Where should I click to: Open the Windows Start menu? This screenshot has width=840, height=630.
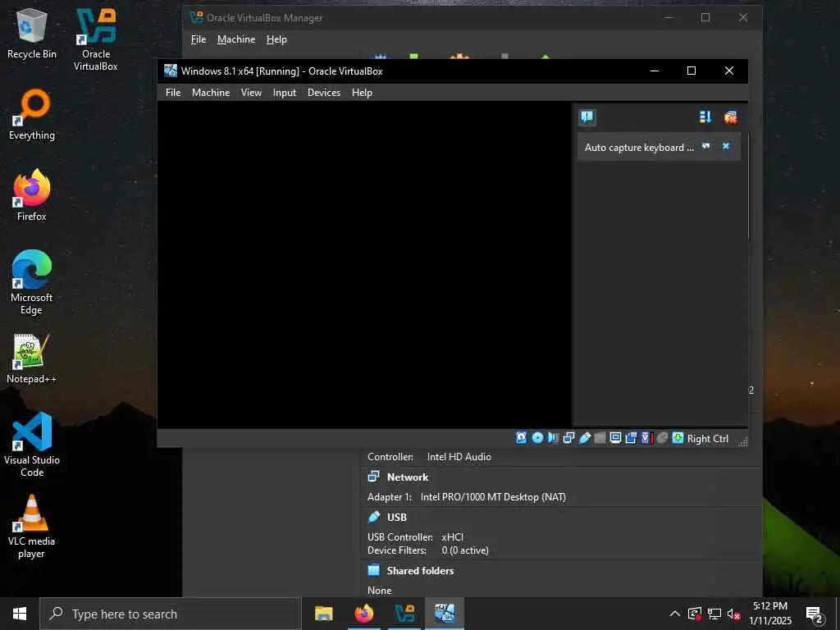(20, 614)
